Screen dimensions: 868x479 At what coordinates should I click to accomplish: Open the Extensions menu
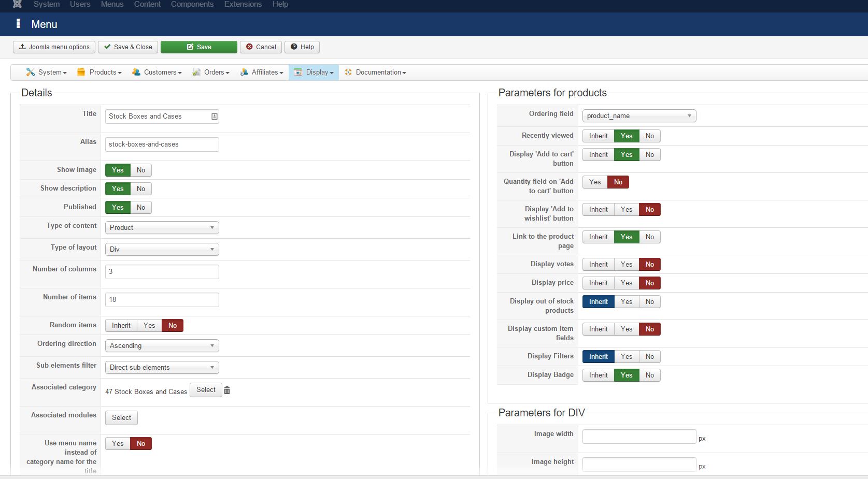click(x=243, y=4)
